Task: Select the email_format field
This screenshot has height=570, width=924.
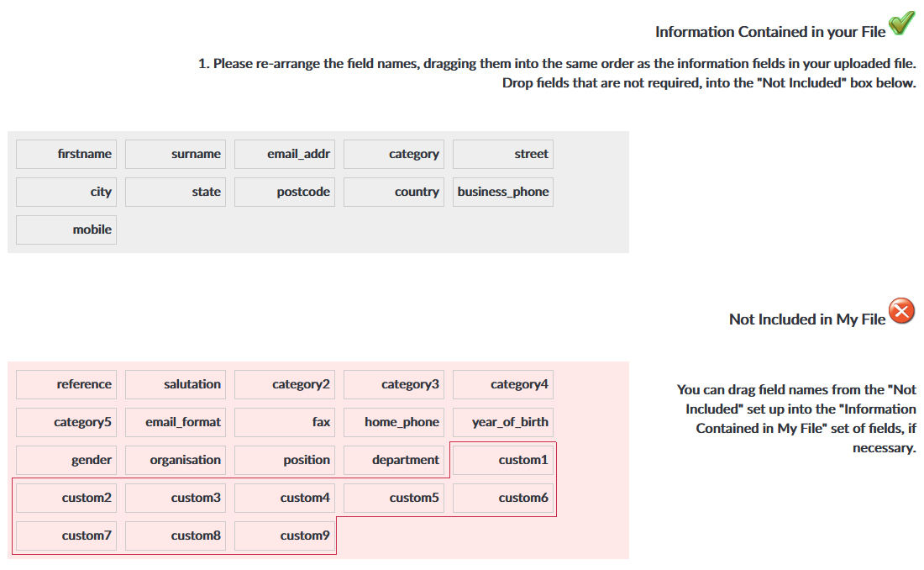Action: (176, 422)
